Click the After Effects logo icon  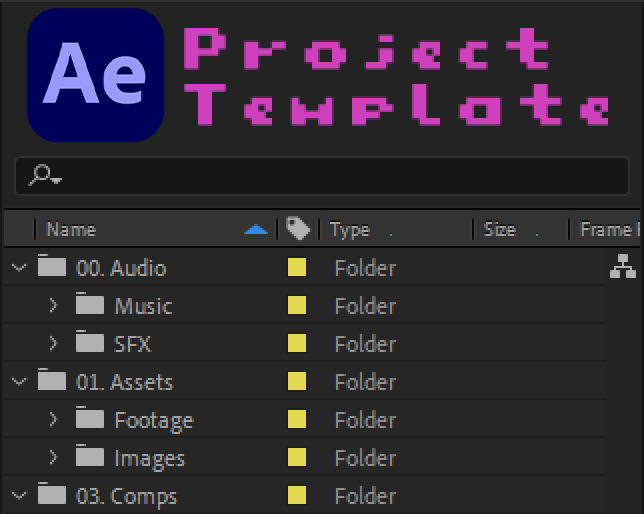[x=95, y=75]
